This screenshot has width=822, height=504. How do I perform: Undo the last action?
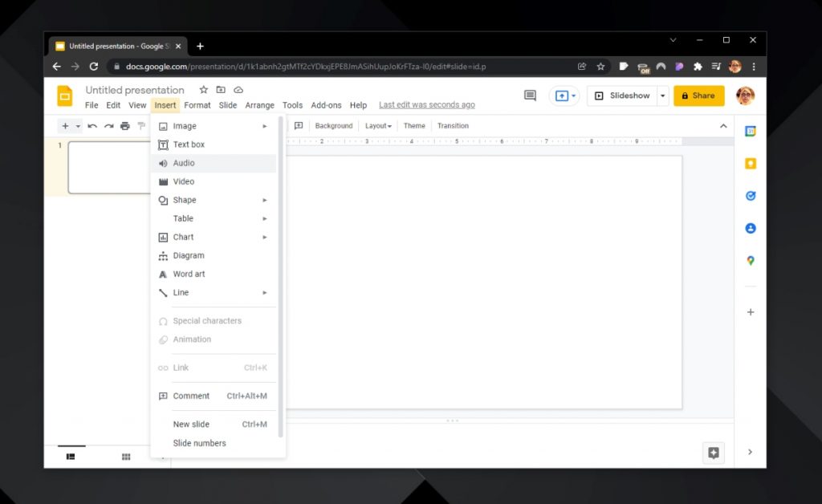tap(92, 126)
